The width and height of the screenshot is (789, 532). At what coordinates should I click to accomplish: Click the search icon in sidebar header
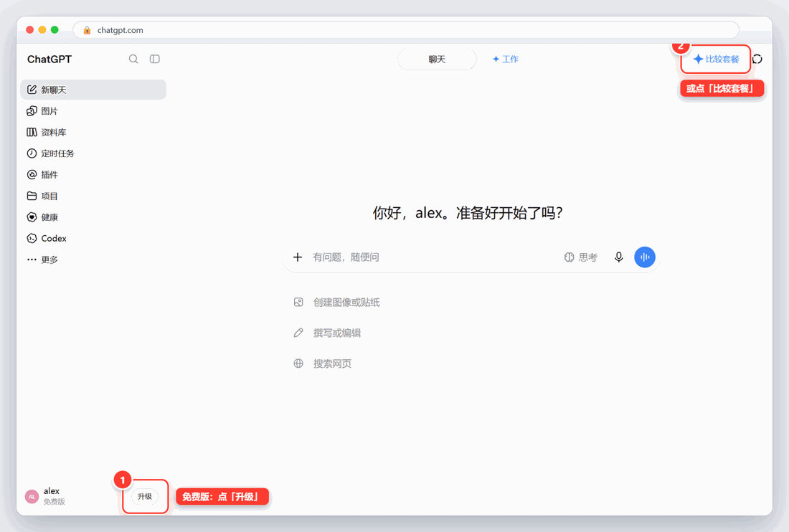pyautogui.click(x=133, y=59)
